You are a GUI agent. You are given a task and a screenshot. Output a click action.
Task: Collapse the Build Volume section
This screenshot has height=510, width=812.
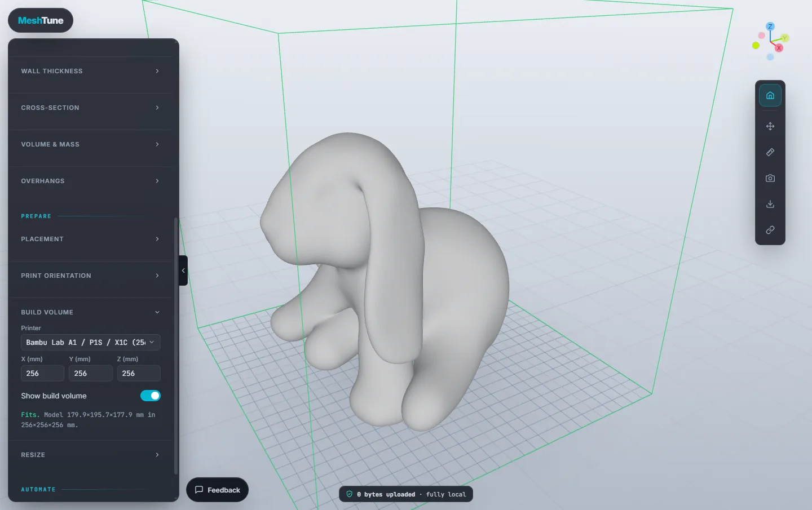click(x=90, y=312)
